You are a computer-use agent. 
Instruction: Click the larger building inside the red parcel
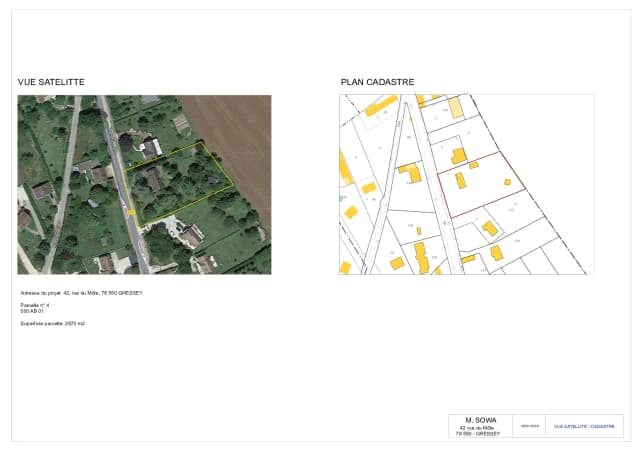coord(460,181)
